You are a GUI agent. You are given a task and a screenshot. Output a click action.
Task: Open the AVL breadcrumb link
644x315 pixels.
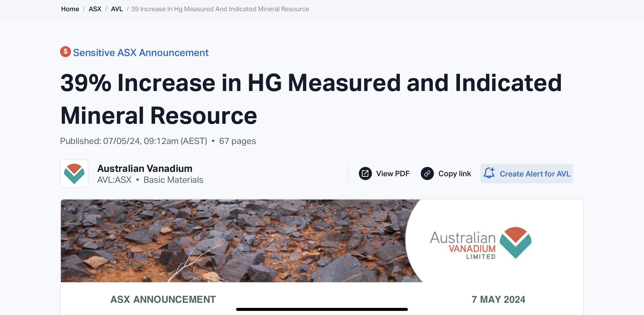click(117, 9)
